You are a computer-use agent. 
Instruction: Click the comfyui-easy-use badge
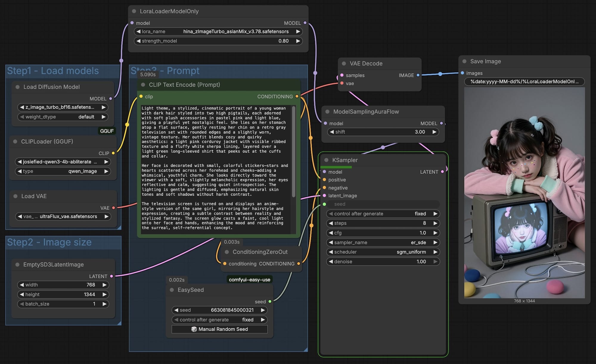tap(249, 280)
